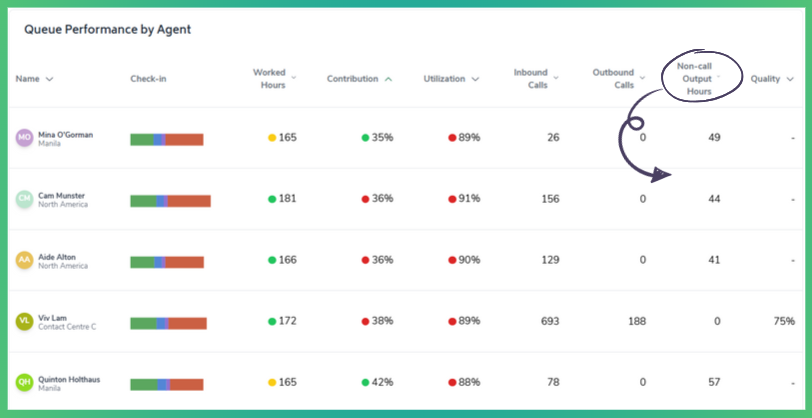The image size is (812, 418).
Task: Click Aide Alton's AA avatar
Action: click(x=24, y=260)
